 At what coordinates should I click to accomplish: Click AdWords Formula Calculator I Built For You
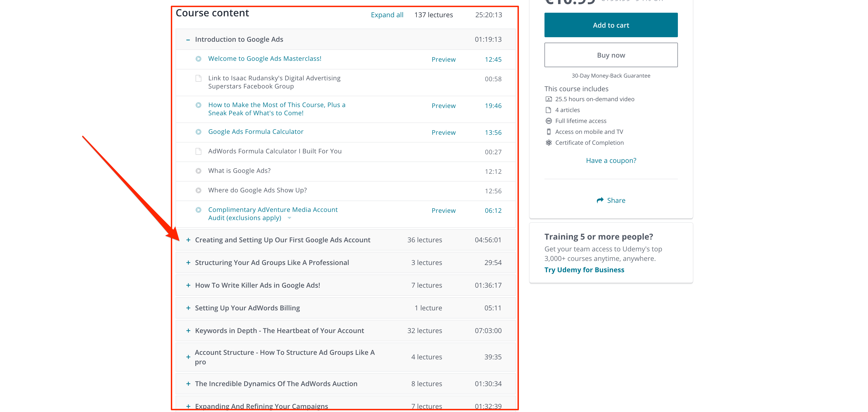[x=275, y=151]
